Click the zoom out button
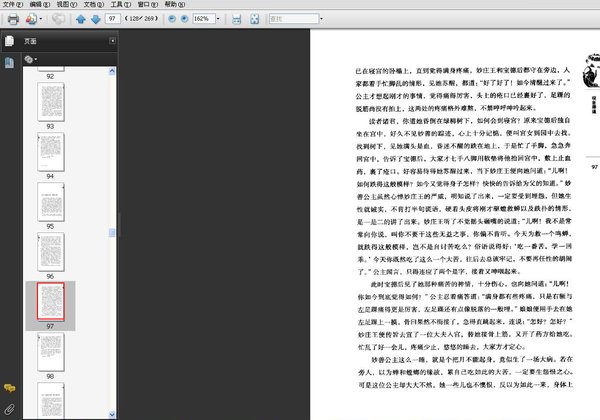 coord(170,19)
